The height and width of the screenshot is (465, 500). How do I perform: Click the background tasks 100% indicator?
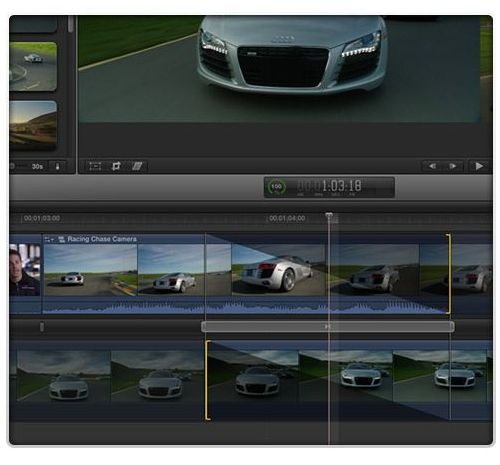point(276,187)
